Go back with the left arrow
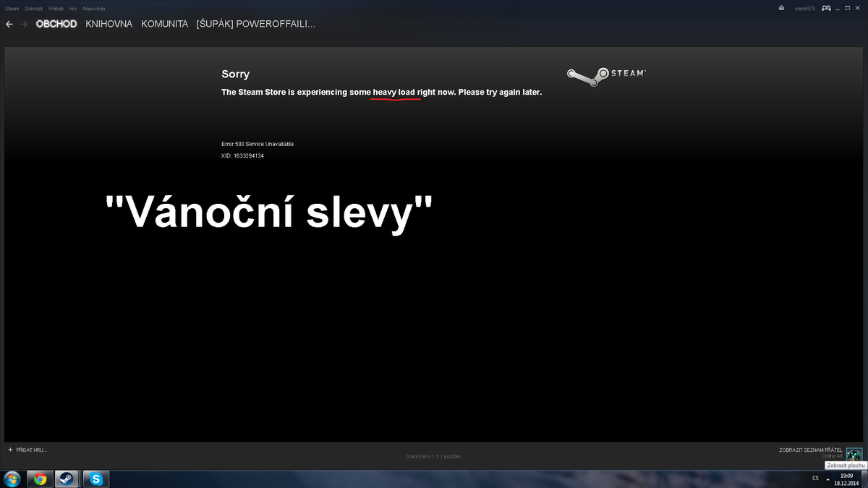Viewport: 868px width, 488px height. click(x=9, y=24)
